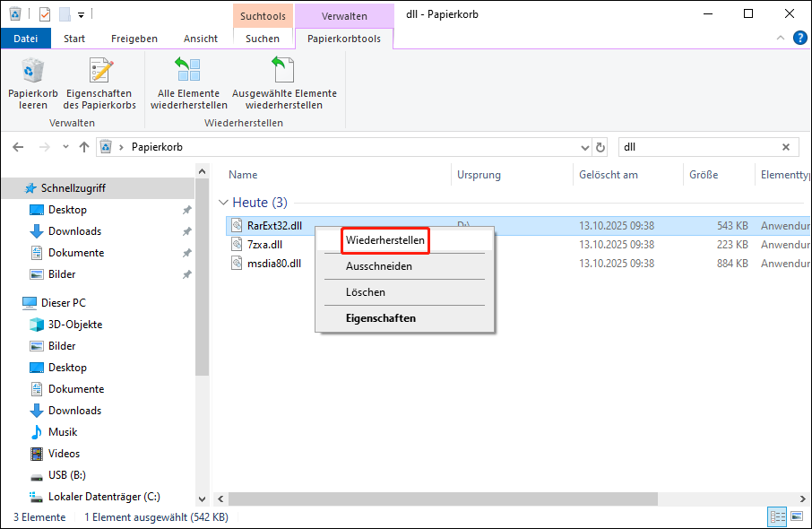812x529 pixels.
Task: Click Papierkorb leeren icon in ribbon
Action: 33,73
